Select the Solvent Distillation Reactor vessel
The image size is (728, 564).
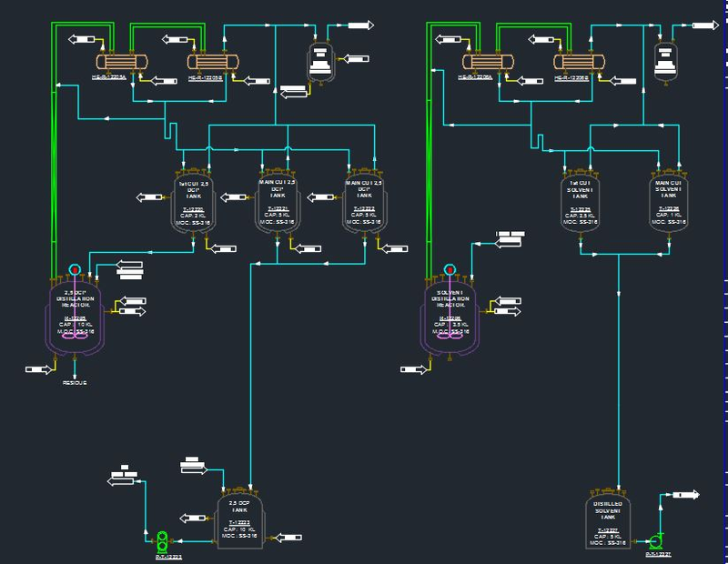[x=450, y=318]
